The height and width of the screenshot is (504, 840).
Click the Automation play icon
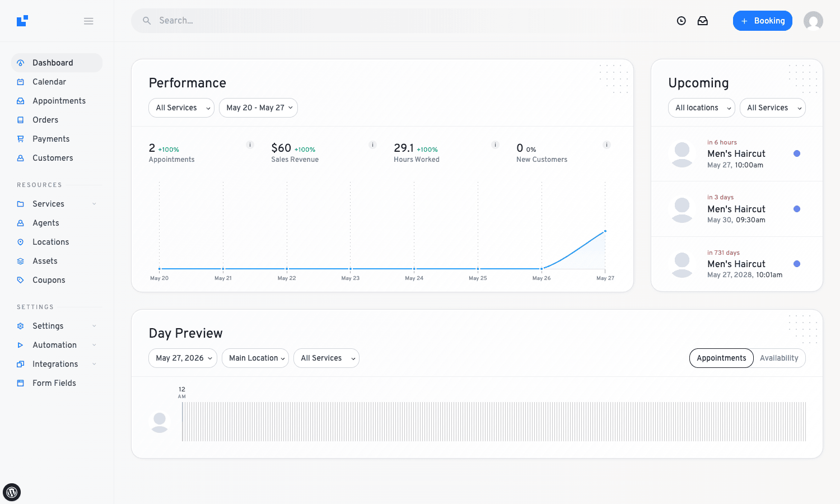[21, 345]
